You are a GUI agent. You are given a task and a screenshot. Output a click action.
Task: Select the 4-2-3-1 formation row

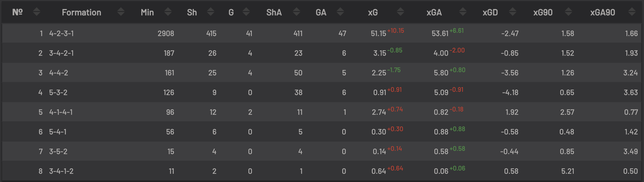(322, 33)
